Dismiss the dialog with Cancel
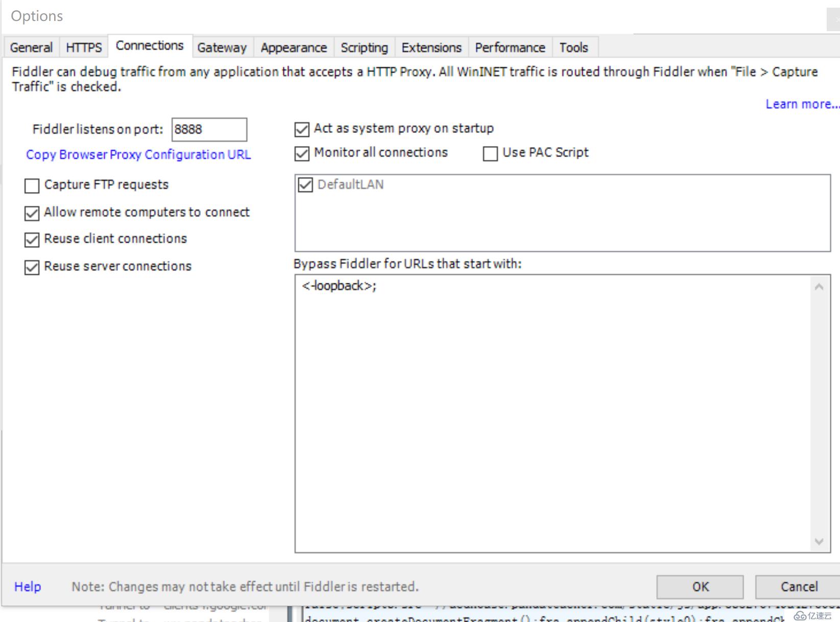Viewport: 840px width, 622px height. (799, 587)
